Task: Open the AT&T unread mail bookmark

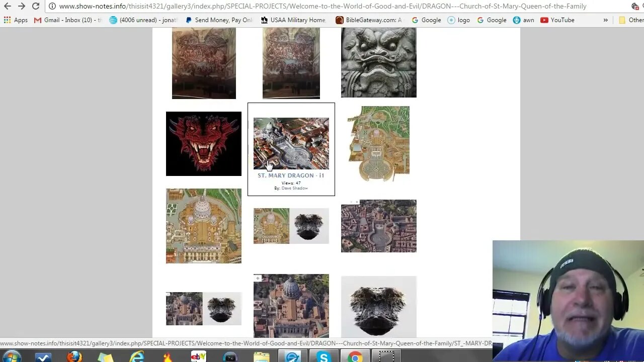Action: click(143, 20)
